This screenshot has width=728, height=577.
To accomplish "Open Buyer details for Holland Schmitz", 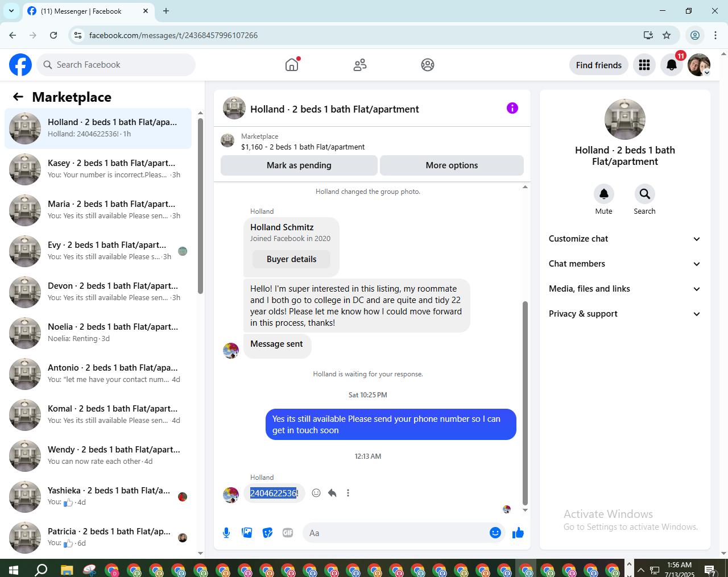I will click(x=291, y=259).
